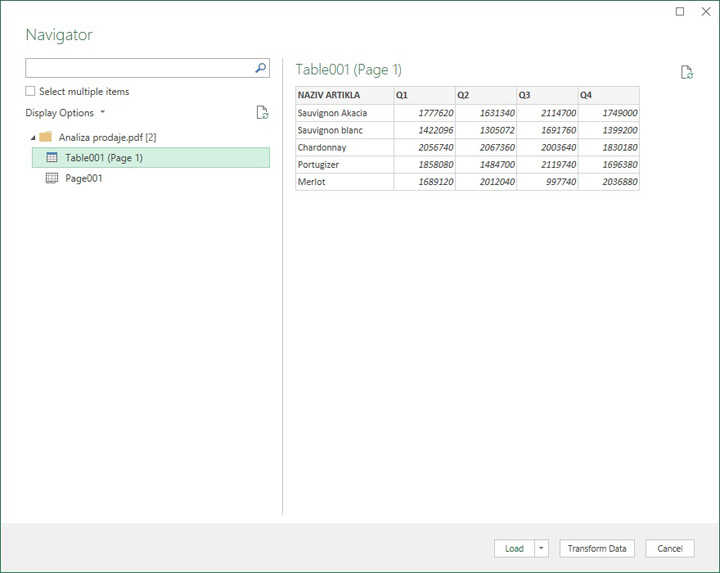This screenshot has width=720, height=573.
Task: Click the value 1777620 in Q1
Action: 424,113
